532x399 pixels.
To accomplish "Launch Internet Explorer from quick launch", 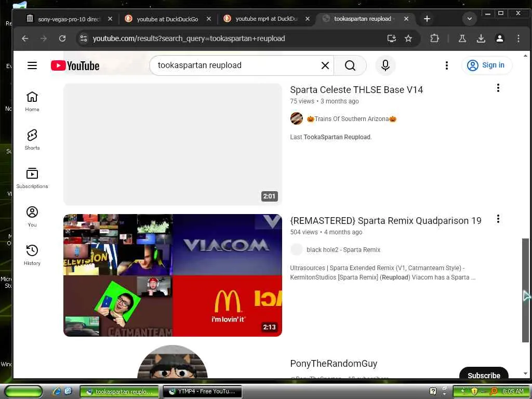I will click(57, 391).
